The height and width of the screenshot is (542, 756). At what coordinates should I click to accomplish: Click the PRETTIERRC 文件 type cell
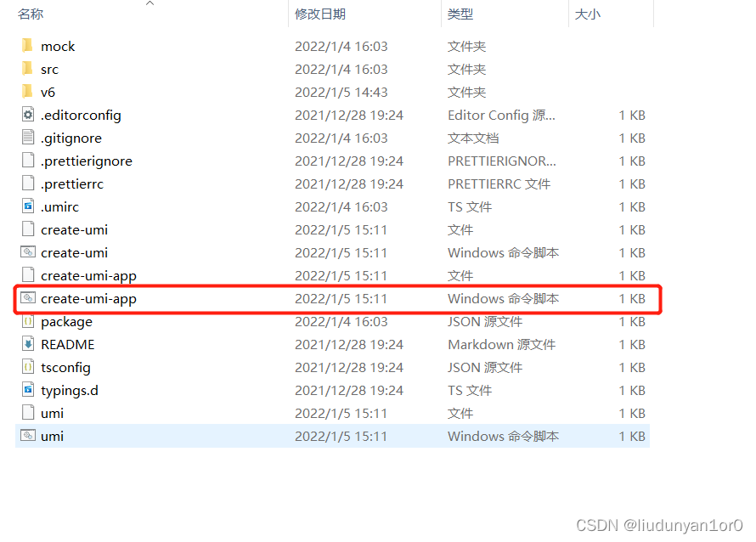click(x=499, y=184)
